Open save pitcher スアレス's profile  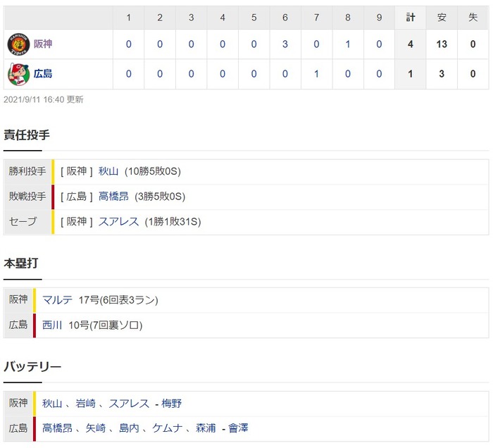tap(118, 222)
